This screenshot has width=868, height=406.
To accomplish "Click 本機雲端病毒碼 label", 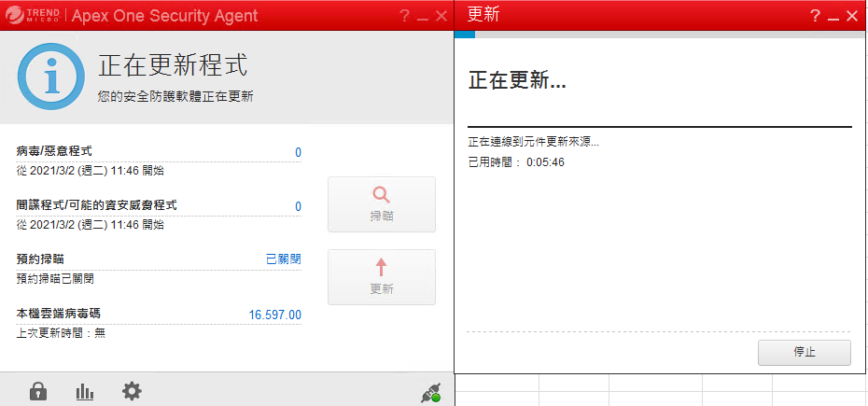I will (x=59, y=314).
